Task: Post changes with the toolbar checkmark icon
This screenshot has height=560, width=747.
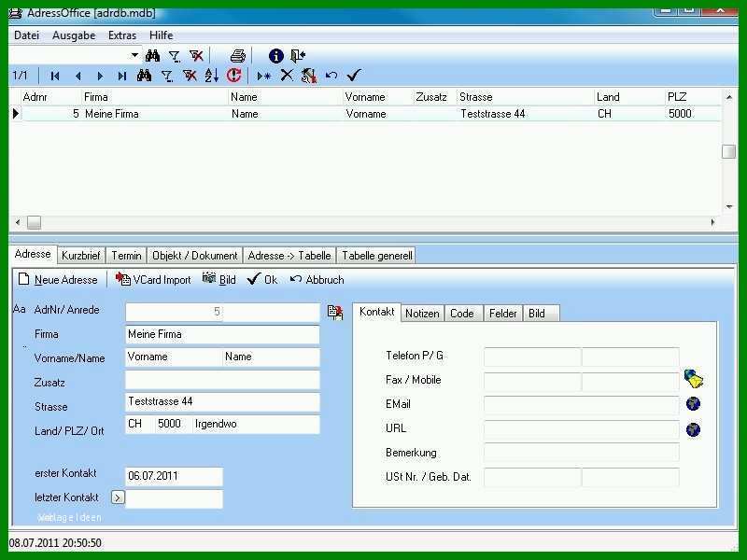Action: click(x=354, y=75)
